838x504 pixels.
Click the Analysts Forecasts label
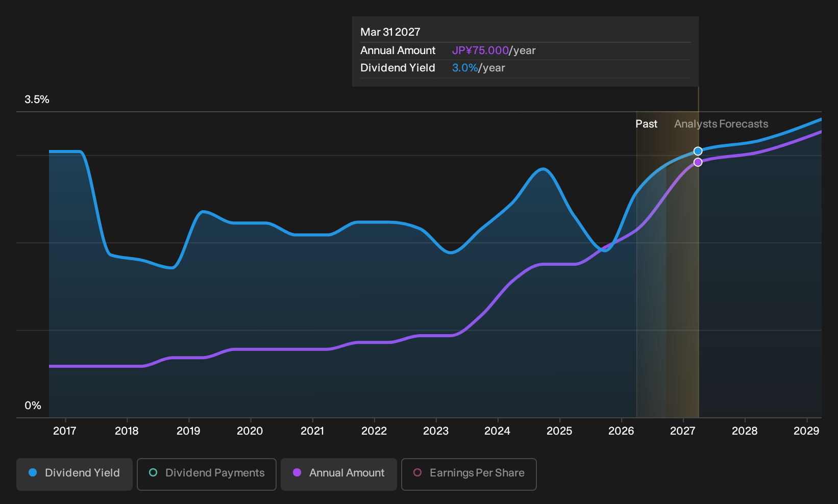pyautogui.click(x=721, y=124)
